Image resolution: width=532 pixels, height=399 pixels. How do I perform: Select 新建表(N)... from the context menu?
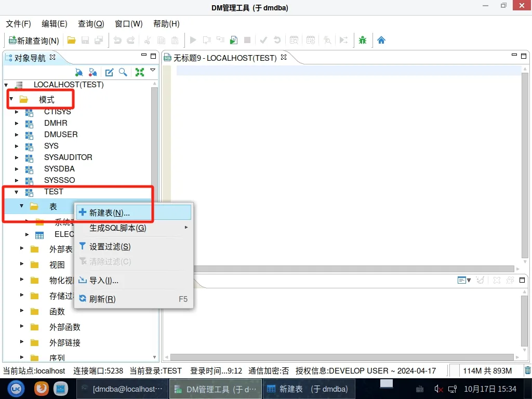(110, 212)
